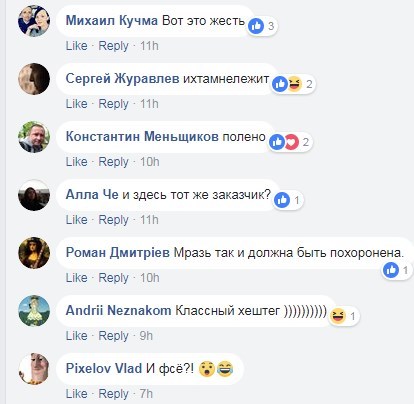Reply to Сергей Журавлев's comment
The height and width of the screenshot is (404, 414).
click(113, 104)
